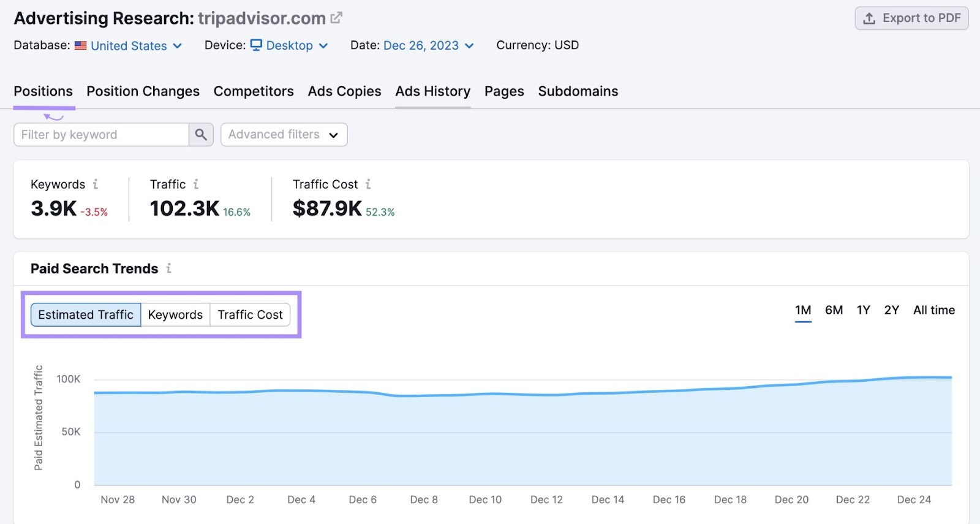This screenshot has width=980, height=524.
Task: Open the United States database dropdown
Action: tap(136, 45)
